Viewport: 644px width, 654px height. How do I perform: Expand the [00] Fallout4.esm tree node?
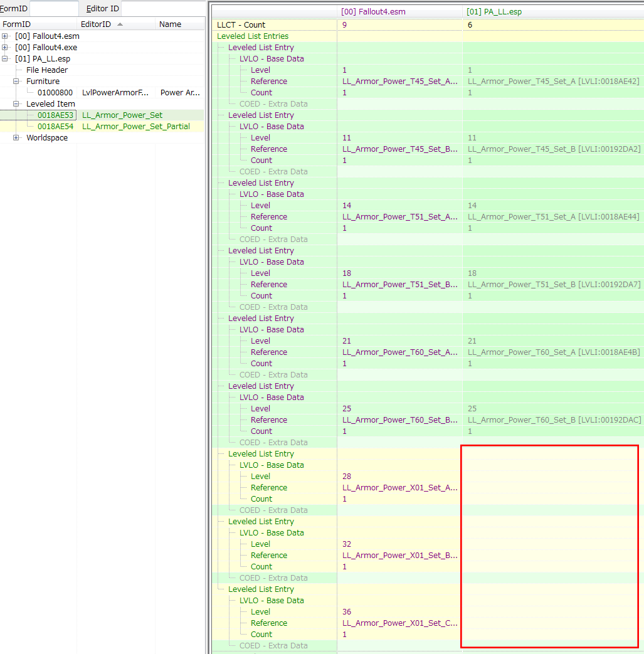(x=4, y=36)
